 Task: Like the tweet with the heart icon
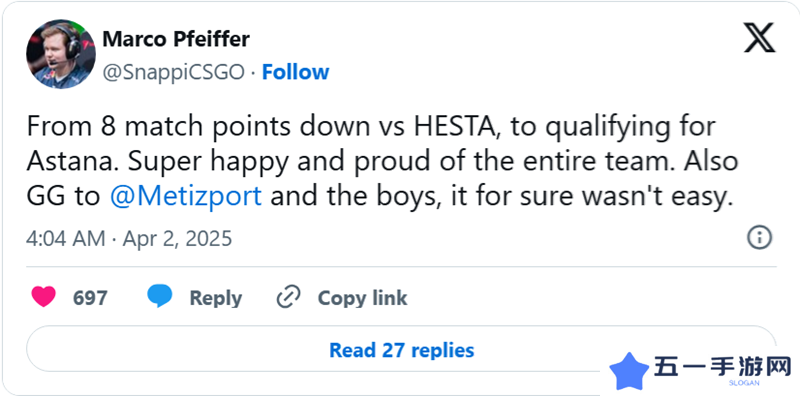pos(43,297)
